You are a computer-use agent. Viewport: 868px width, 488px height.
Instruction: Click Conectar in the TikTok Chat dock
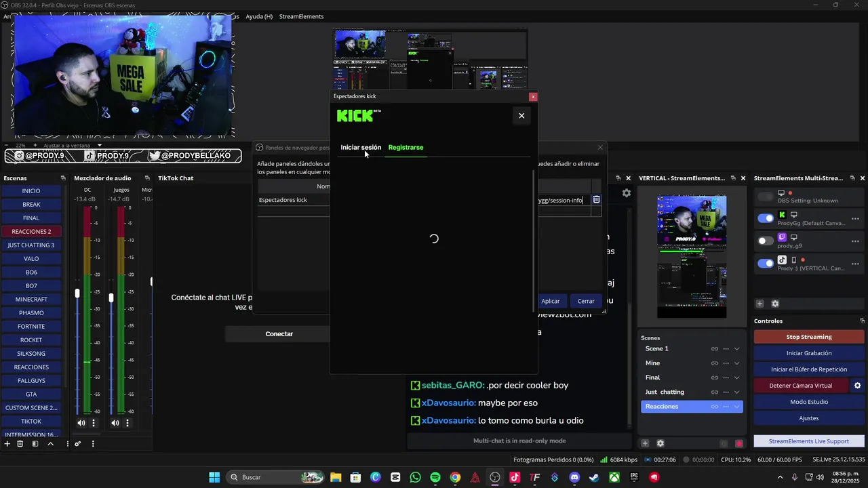click(x=279, y=334)
